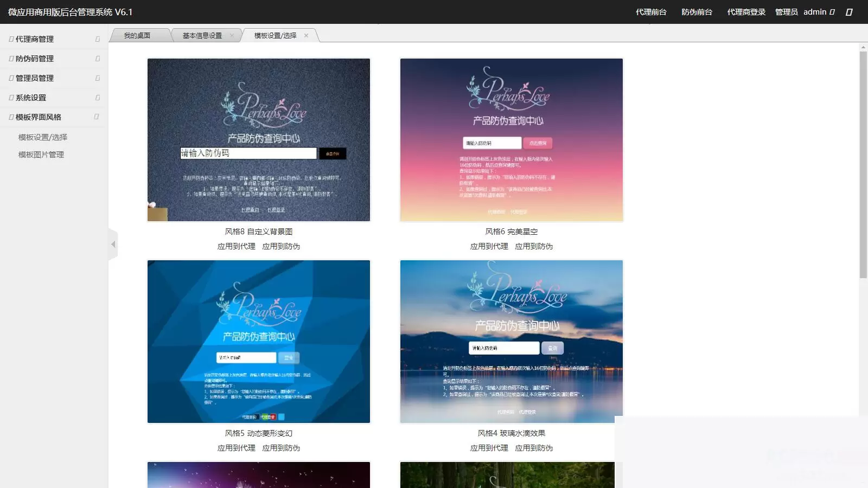The image size is (868, 488).
Task: Apply 风格8 to 代理
Action: point(236,246)
